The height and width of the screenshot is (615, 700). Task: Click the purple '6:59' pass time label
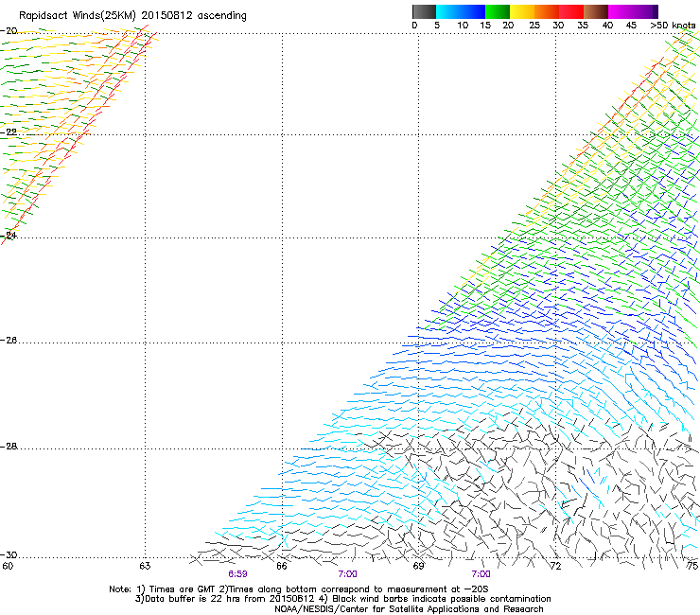coord(237,574)
